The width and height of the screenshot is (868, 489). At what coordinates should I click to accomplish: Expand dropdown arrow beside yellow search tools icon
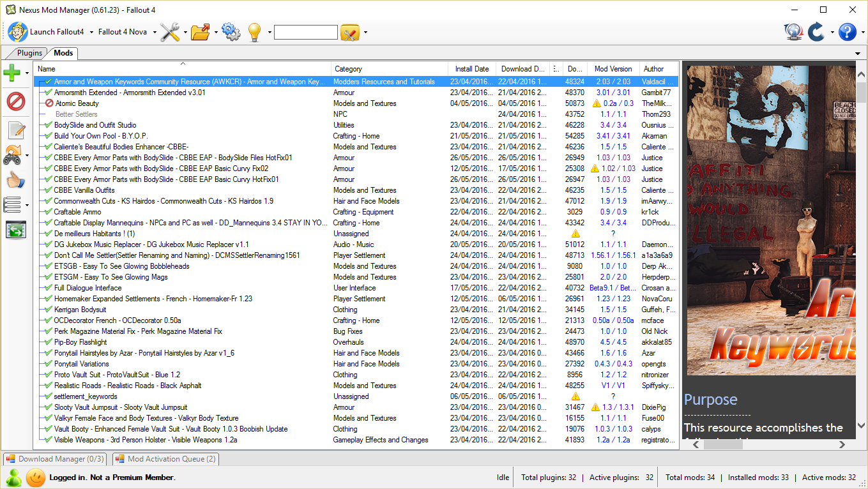365,32
